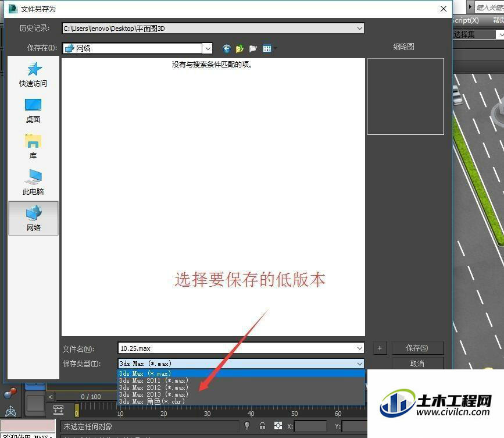Click the 0 / 100 time slider
The height and width of the screenshot is (438, 504).
pos(91,397)
